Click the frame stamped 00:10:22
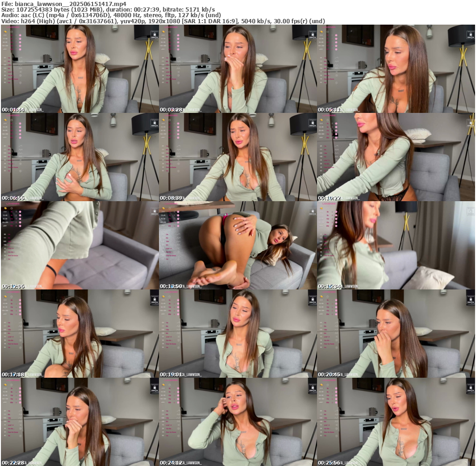Image resolution: width=476 pixels, height=466 pixels. coord(396,157)
